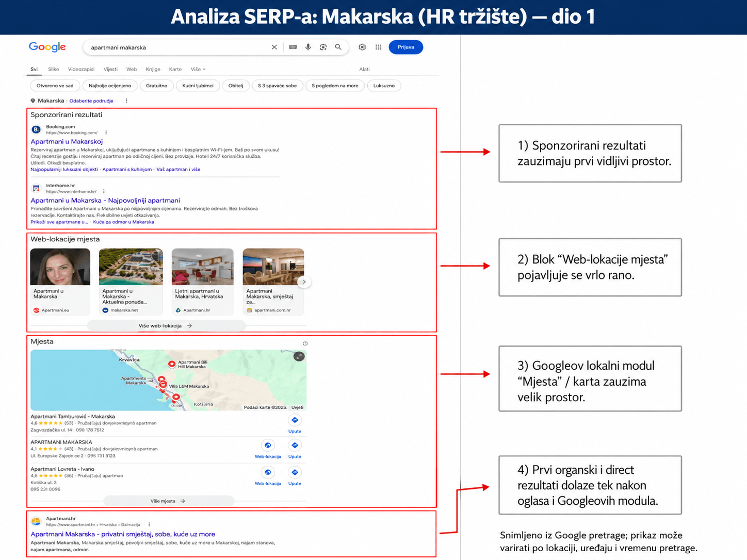Click the 'Više web-lokacija' button
The height and width of the screenshot is (560, 747).
point(166,326)
